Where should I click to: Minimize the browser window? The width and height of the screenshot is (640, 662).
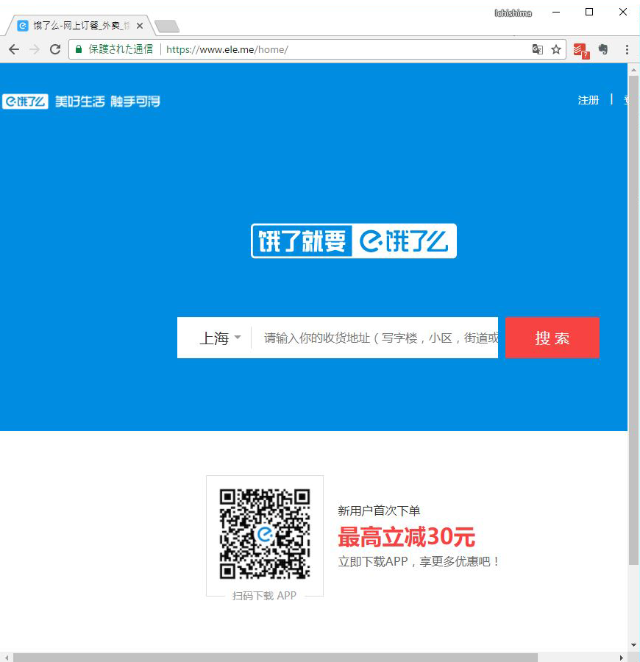pos(556,13)
